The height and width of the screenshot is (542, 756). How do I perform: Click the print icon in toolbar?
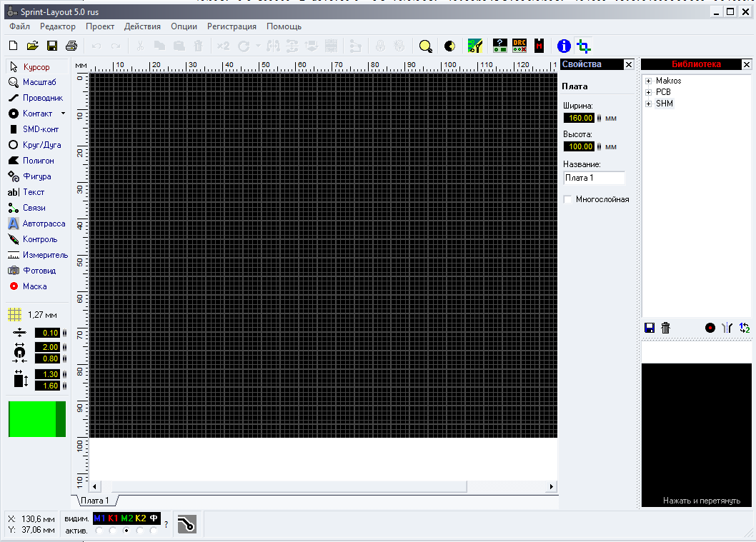[x=71, y=46]
